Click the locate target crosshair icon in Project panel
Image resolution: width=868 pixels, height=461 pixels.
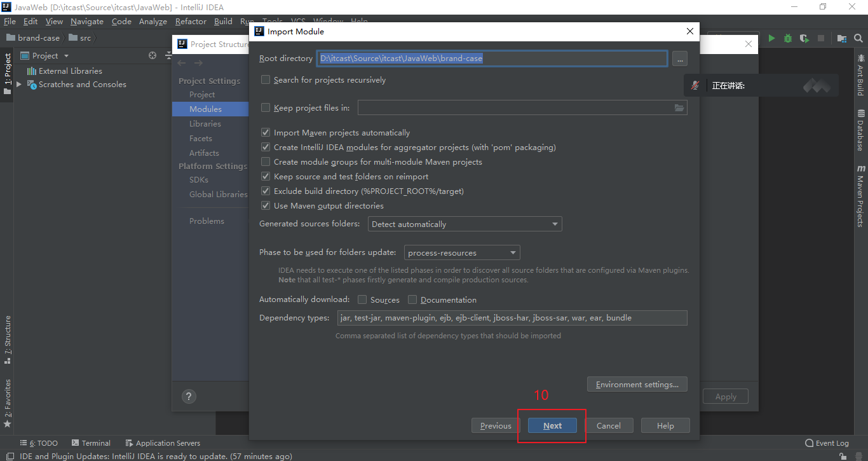click(x=153, y=55)
